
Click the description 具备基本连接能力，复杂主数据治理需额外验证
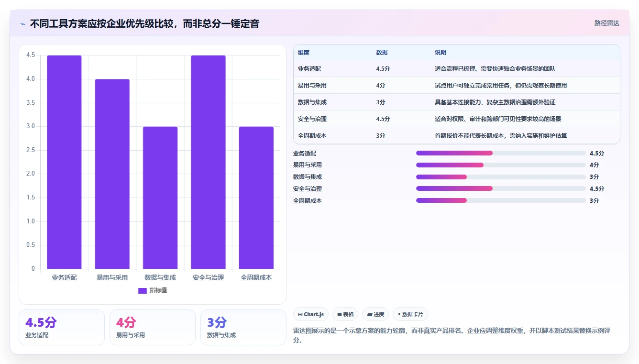495,102
